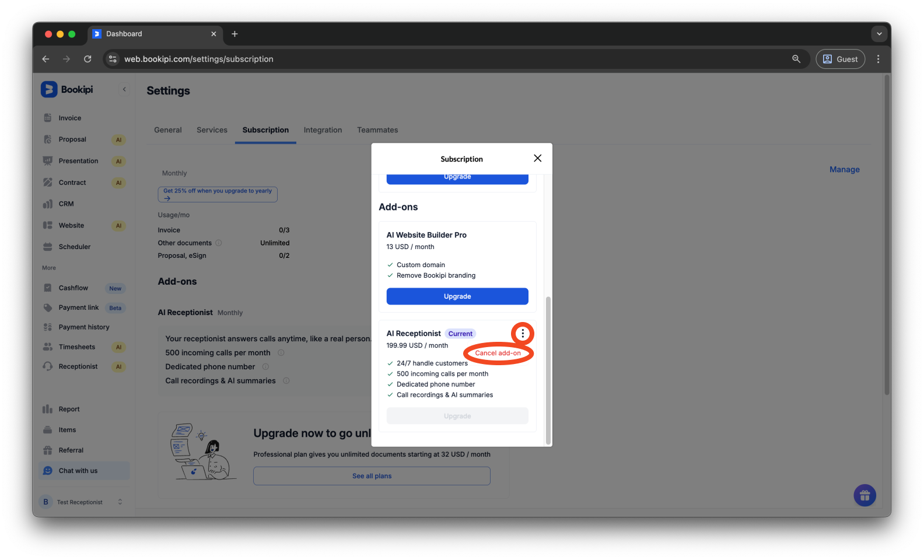Click the floating gift icon button
924x560 pixels.
click(x=864, y=496)
